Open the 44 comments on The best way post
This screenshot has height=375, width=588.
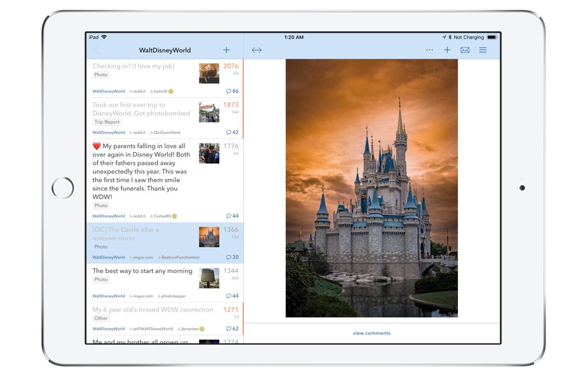pos(232,296)
